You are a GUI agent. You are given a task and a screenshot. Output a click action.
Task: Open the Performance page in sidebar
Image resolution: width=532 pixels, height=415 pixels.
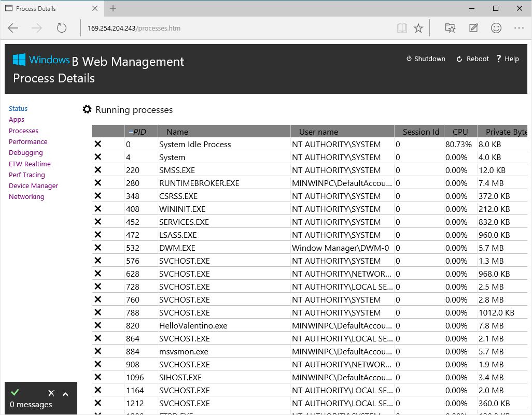[28, 142]
